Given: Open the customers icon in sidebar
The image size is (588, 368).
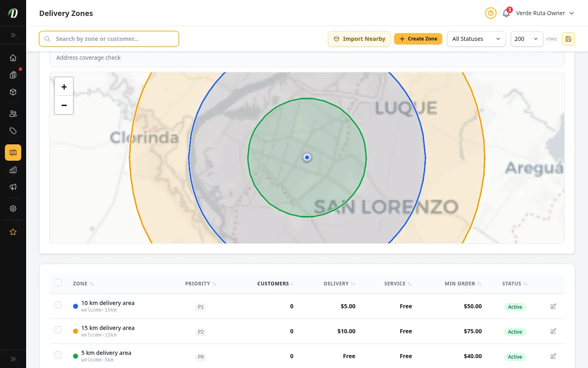Looking at the screenshot, I should pyautogui.click(x=13, y=114).
